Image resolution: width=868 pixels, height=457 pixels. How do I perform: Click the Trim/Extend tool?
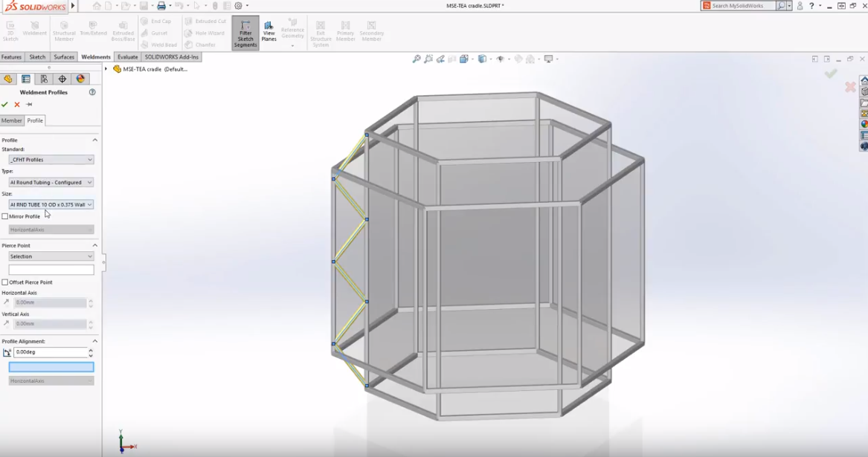[93, 29]
